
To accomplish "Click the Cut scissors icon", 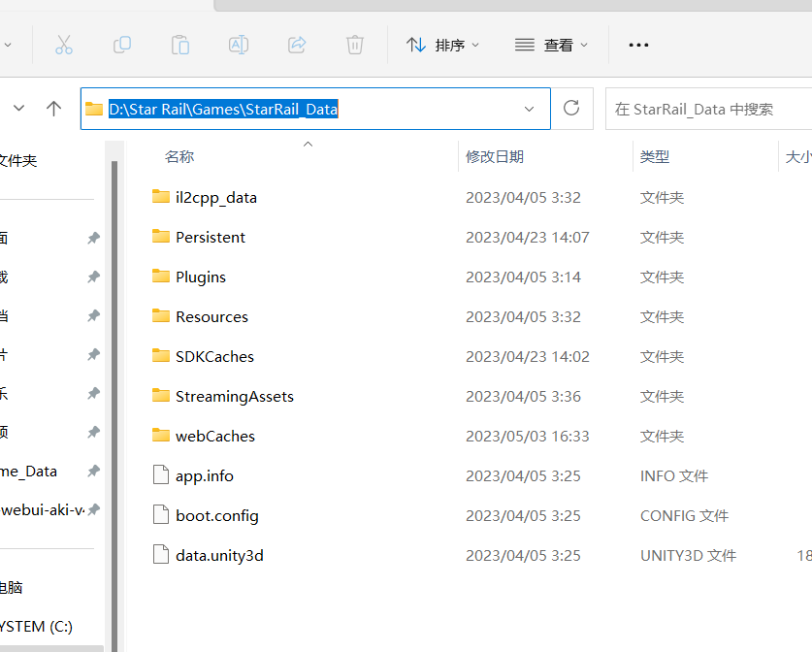I will 64,45.
